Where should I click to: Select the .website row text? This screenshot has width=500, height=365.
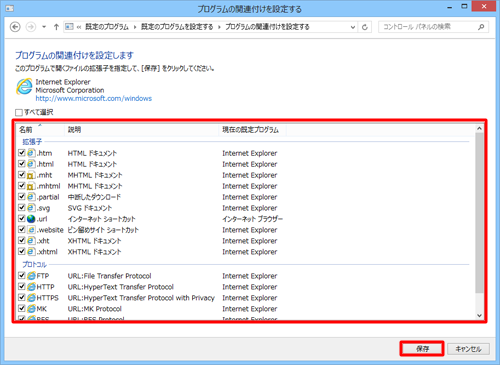[50, 230]
